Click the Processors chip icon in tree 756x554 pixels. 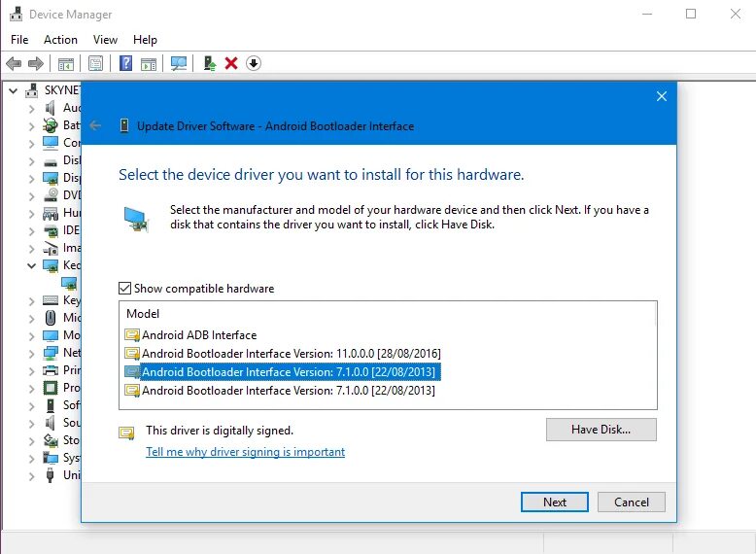pos(51,388)
